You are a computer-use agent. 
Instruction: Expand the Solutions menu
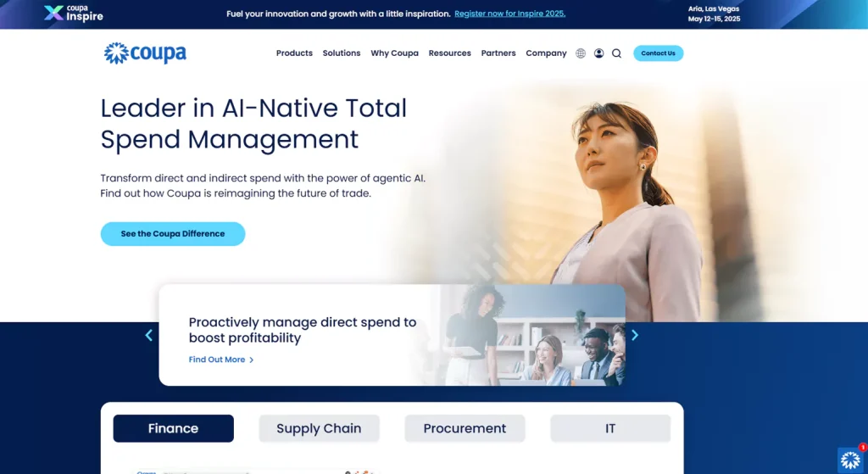(x=342, y=53)
